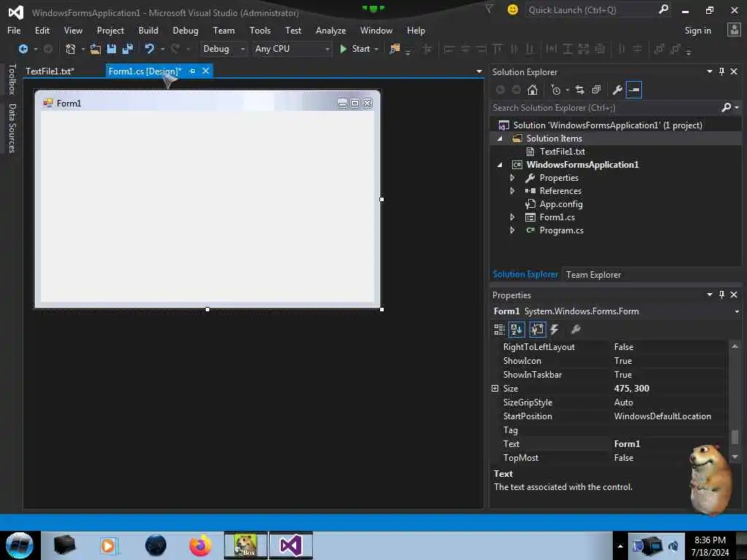747x560 pixels.
Task: Open the Analyze menu
Action: click(330, 31)
